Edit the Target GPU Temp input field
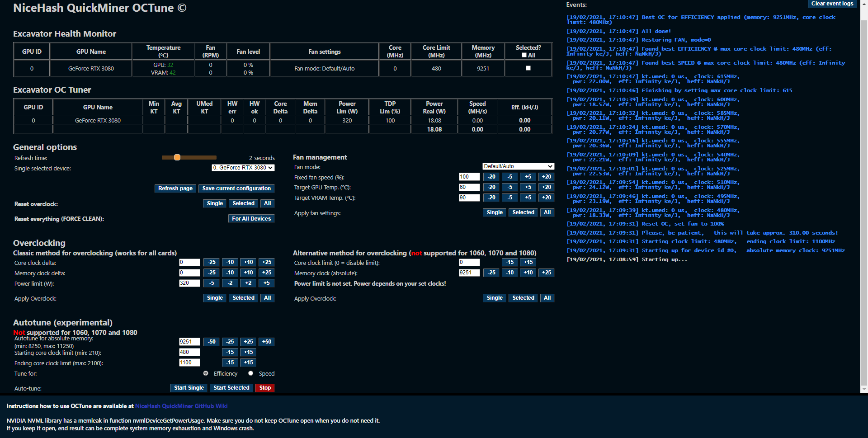 coord(469,187)
